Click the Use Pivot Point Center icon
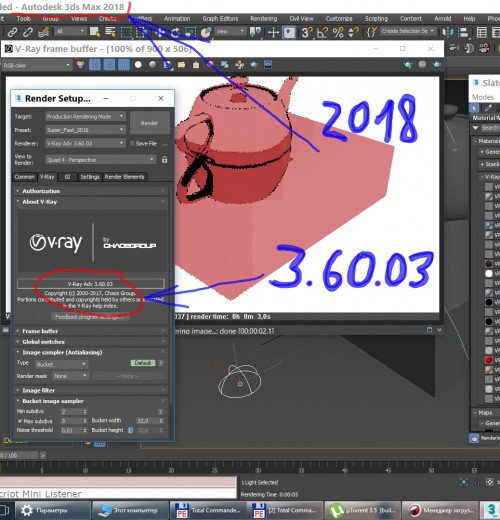The image size is (500, 520). (256, 32)
